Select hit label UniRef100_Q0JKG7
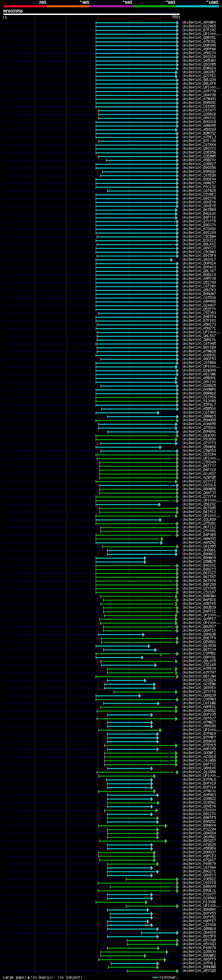 (x=199, y=473)
